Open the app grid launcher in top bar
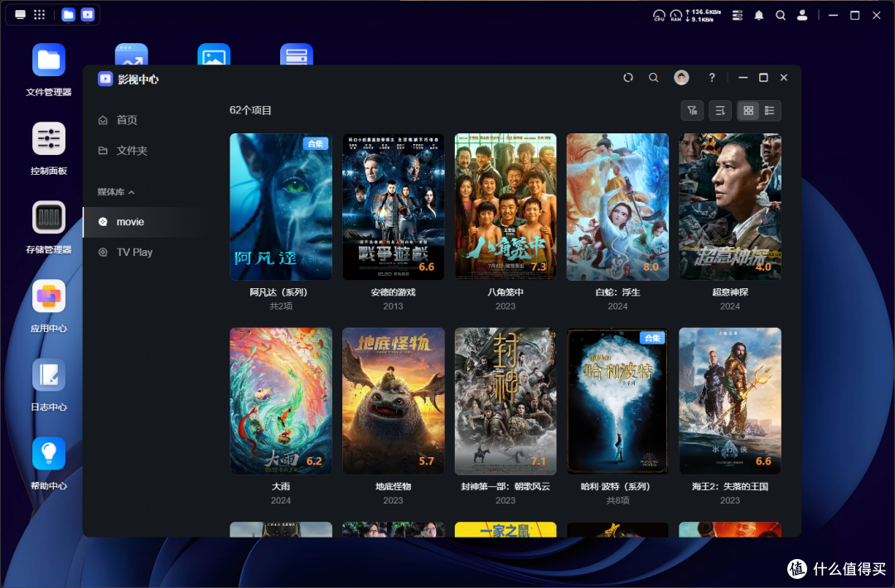Image resolution: width=895 pixels, height=588 pixels. [40, 15]
